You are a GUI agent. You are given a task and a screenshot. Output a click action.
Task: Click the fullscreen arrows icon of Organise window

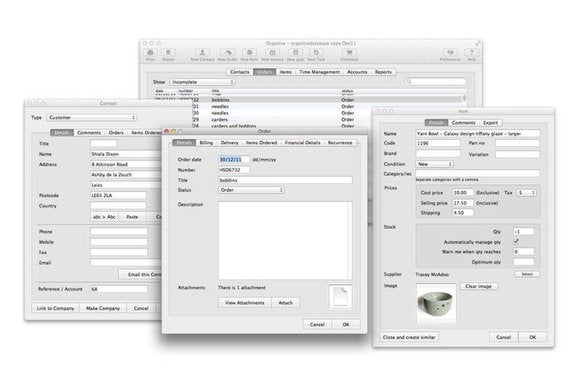[478, 43]
